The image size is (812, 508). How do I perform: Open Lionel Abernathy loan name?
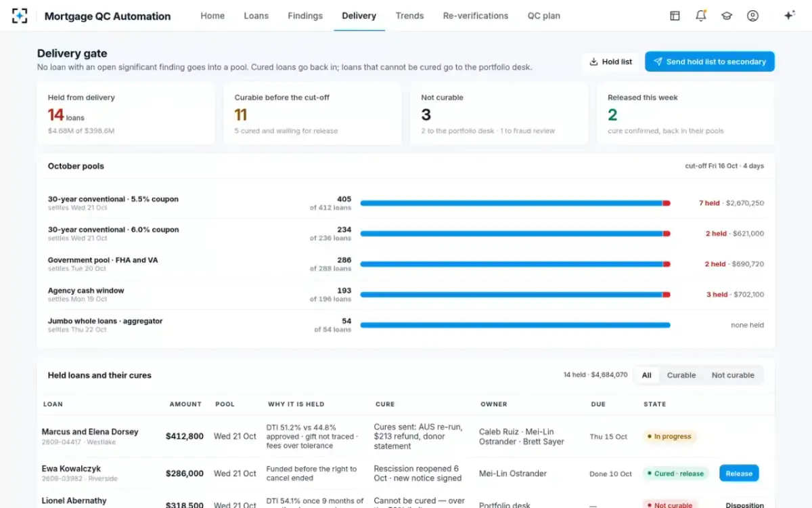click(x=74, y=501)
